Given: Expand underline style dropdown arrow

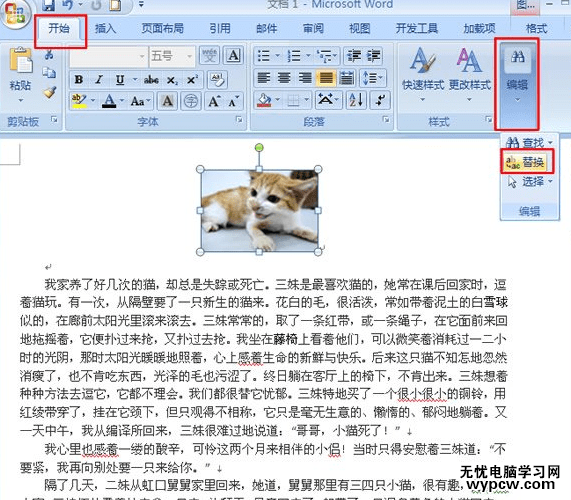Looking at the screenshot, I should point(135,80).
